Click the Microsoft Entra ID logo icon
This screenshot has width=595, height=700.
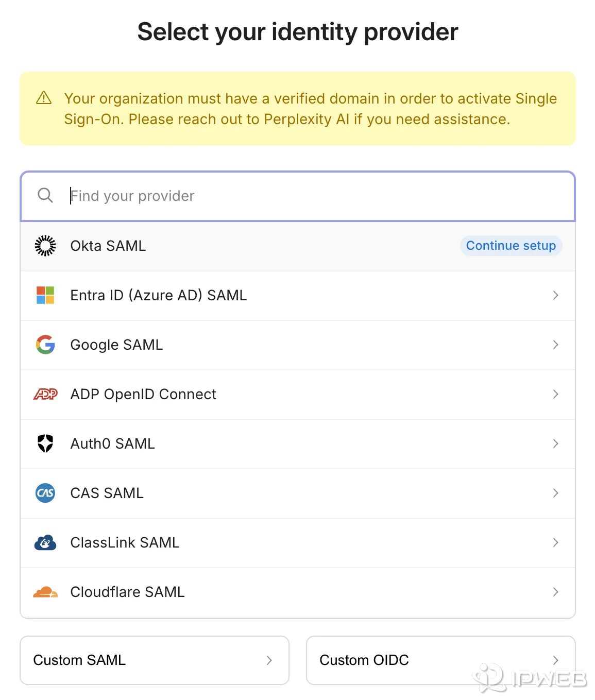click(45, 295)
